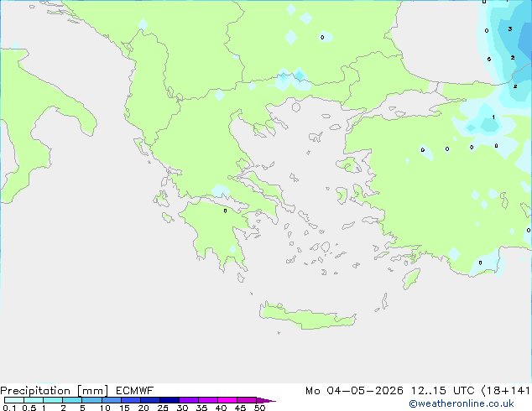The height and width of the screenshot is (411, 532).
Task: Click the 2–5 mm legend swatch
Action: click(x=72, y=400)
